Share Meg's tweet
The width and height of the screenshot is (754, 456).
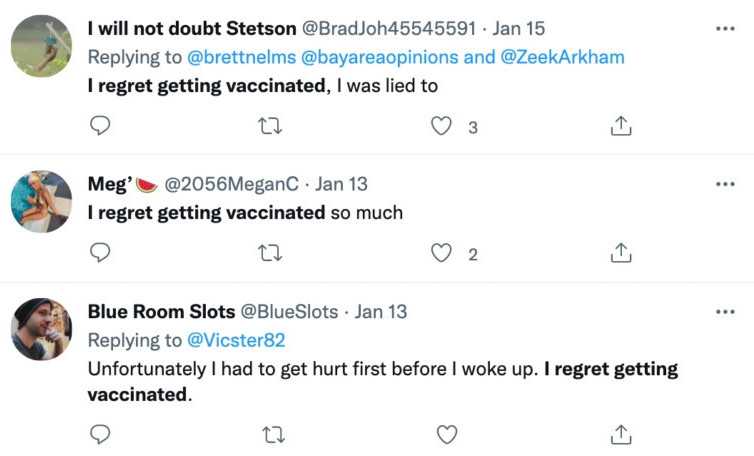pyautogui.click(x=620, y=253)
